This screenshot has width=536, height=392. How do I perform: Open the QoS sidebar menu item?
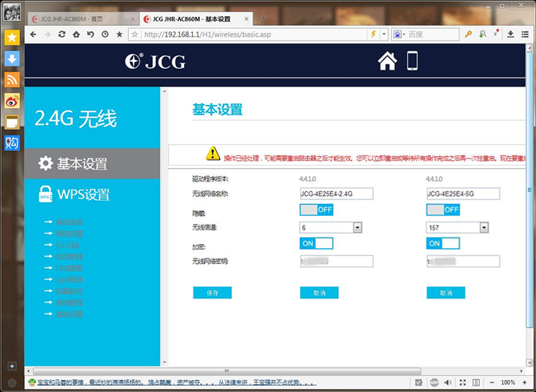click(x=69, y=279)
